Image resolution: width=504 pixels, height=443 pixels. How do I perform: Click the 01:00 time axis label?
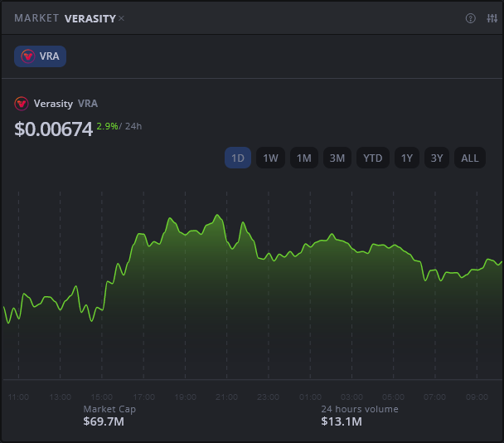click(310, 397)
